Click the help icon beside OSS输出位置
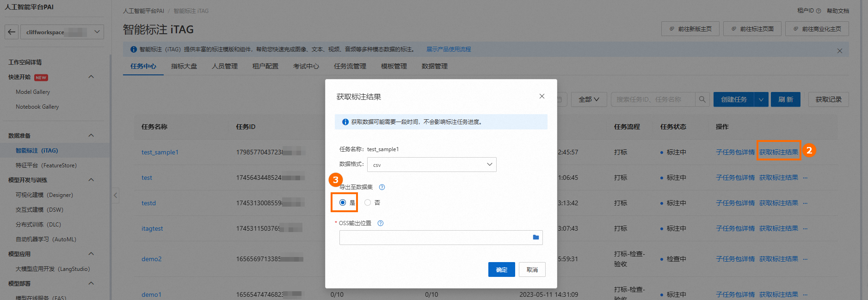 coord(381,223)
